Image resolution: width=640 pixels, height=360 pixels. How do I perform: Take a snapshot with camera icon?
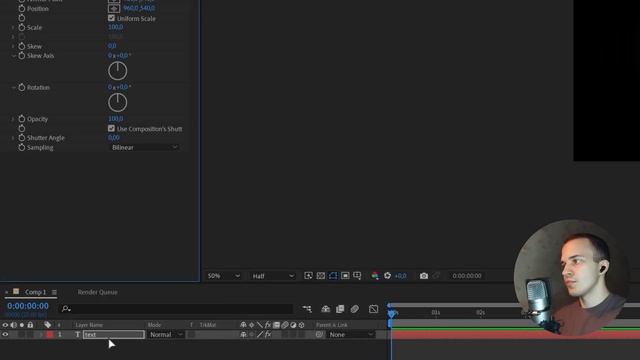pos(424,276)
